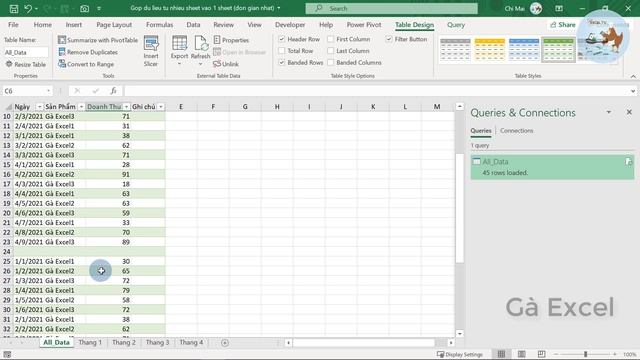The width and height of the screenshot is (640, 360).
Task: Open the Query ribbon tab
Action: pos(456,25)
